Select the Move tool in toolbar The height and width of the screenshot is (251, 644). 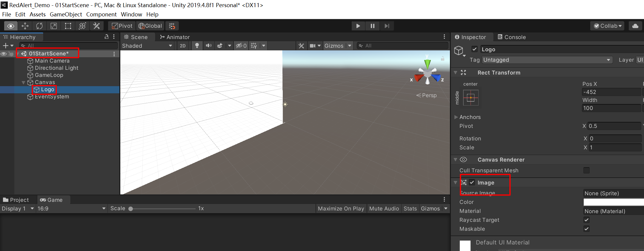pos(25,26)
